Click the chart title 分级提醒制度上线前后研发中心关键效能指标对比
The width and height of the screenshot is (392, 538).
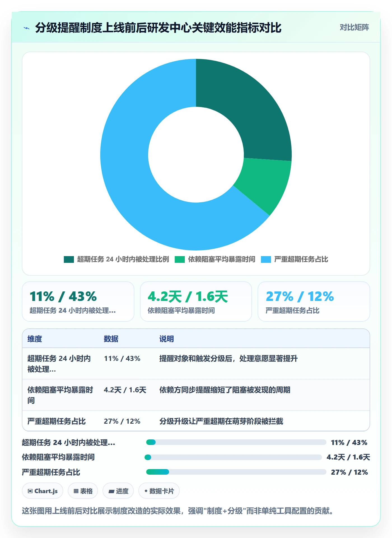158,28
